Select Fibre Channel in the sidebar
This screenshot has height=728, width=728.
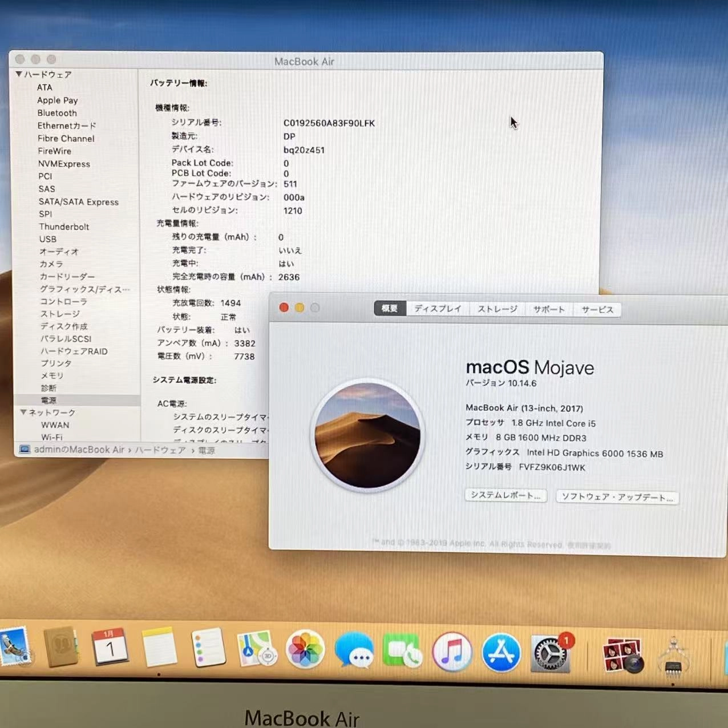(66, 138)
